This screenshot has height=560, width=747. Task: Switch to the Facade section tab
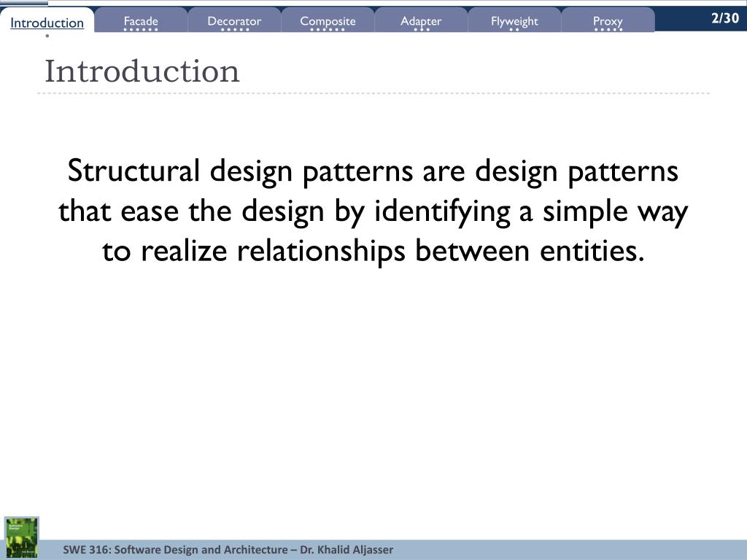[x=141, y=20]
